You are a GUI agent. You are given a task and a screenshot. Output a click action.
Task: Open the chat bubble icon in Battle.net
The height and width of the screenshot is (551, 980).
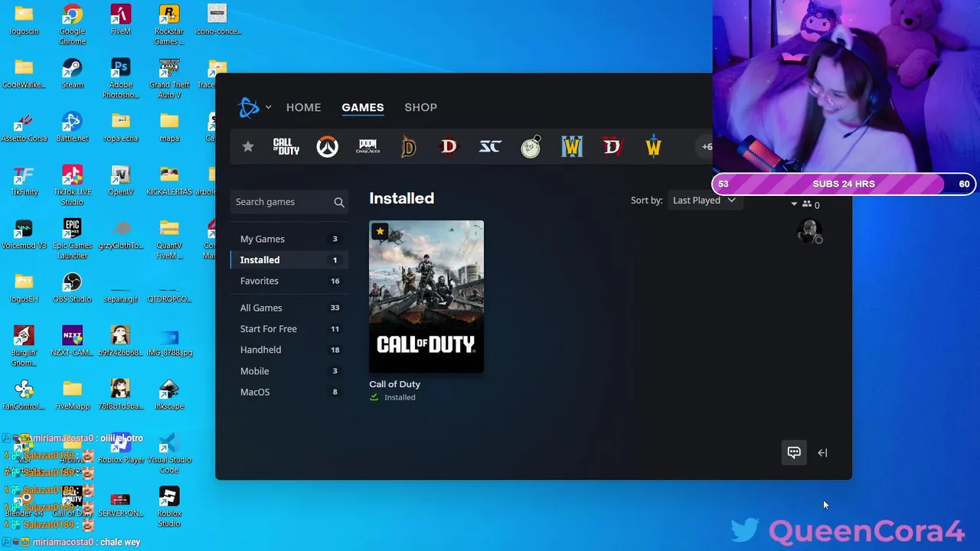(794, 452)
